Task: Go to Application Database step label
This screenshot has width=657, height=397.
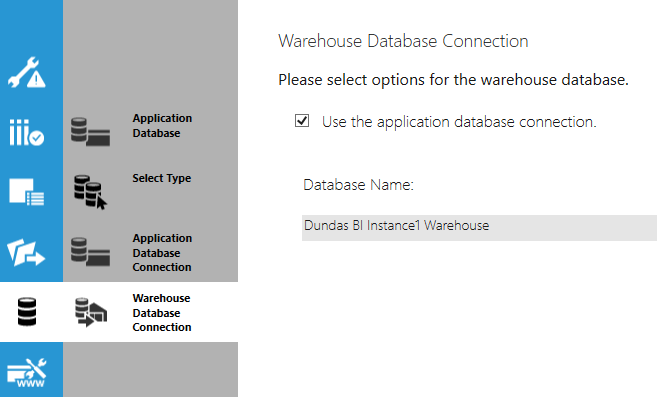Action: 162,126
